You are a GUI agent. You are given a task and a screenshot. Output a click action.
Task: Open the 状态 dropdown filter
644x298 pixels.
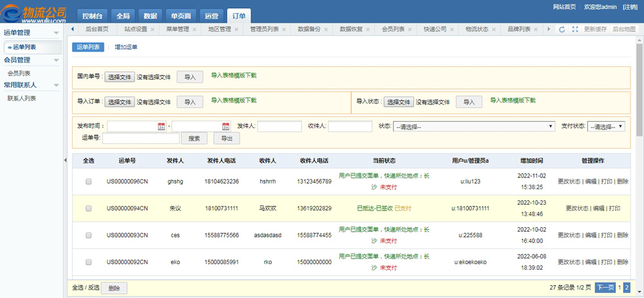(474, 127)
